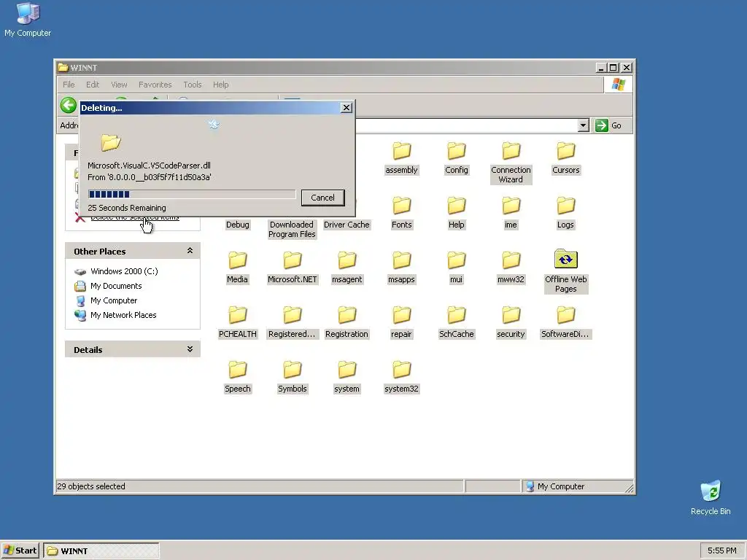The height and width of the screenshot is (560, 747).
Task: Go back with the green Back arrow
Action: pos(68,105)
